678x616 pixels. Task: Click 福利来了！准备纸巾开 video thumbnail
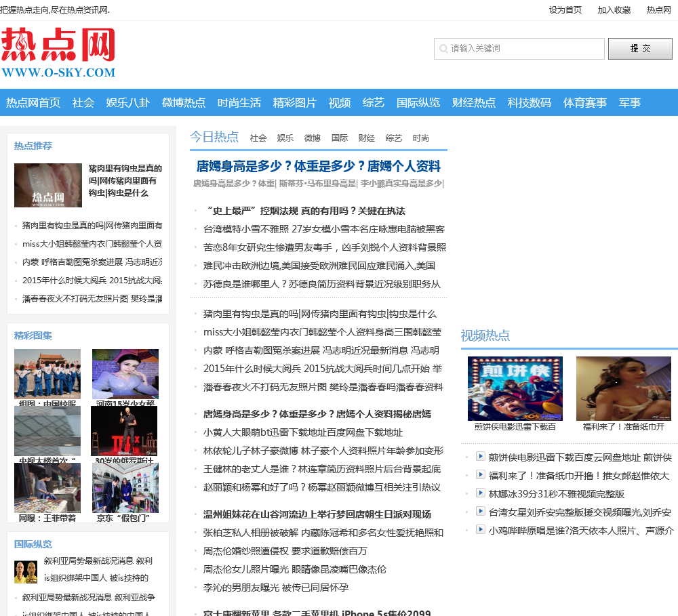pos(624,388)
